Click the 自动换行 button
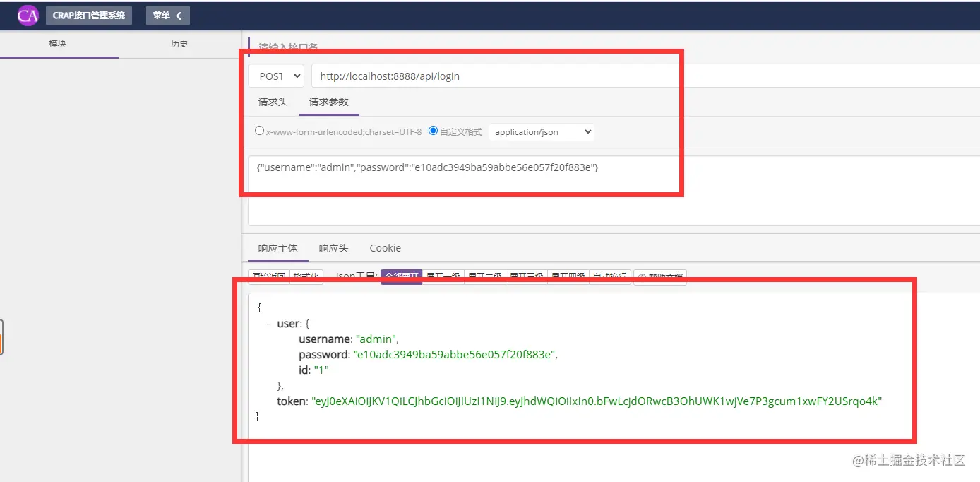Screen dimensions: 980x482 coord(609,276)
